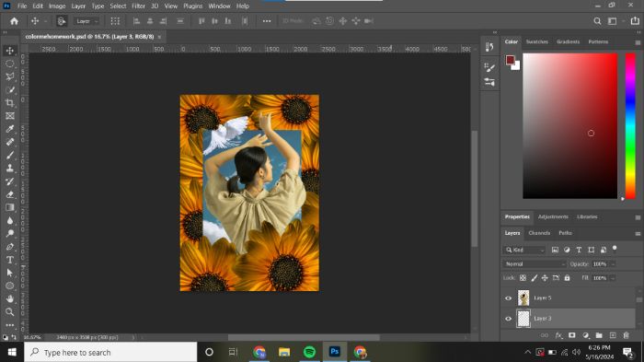The width and height of the screenshot is (644, 362).
Task: Open the Brush Settings panel icon
Action: click(x=489, y=67)
